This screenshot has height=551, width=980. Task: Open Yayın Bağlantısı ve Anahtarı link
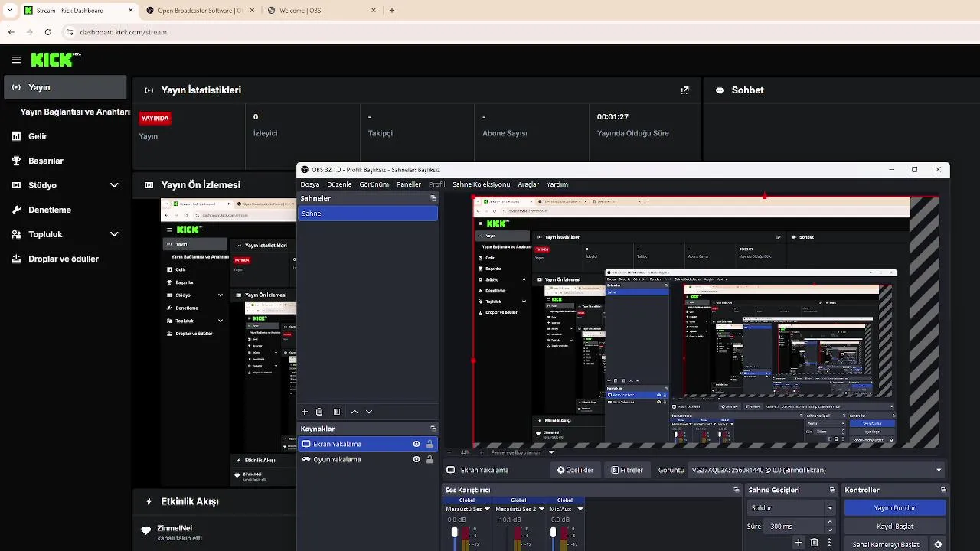click(x=75, y=112)
